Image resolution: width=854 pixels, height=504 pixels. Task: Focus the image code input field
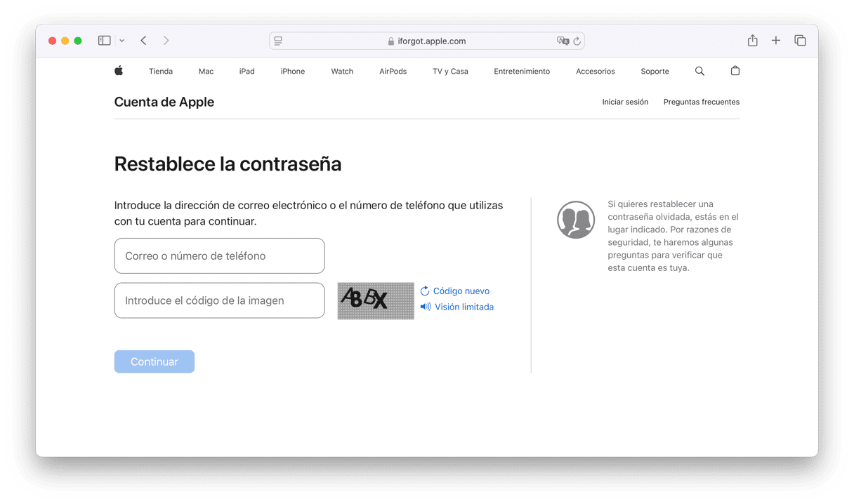[x=219, y=300]
